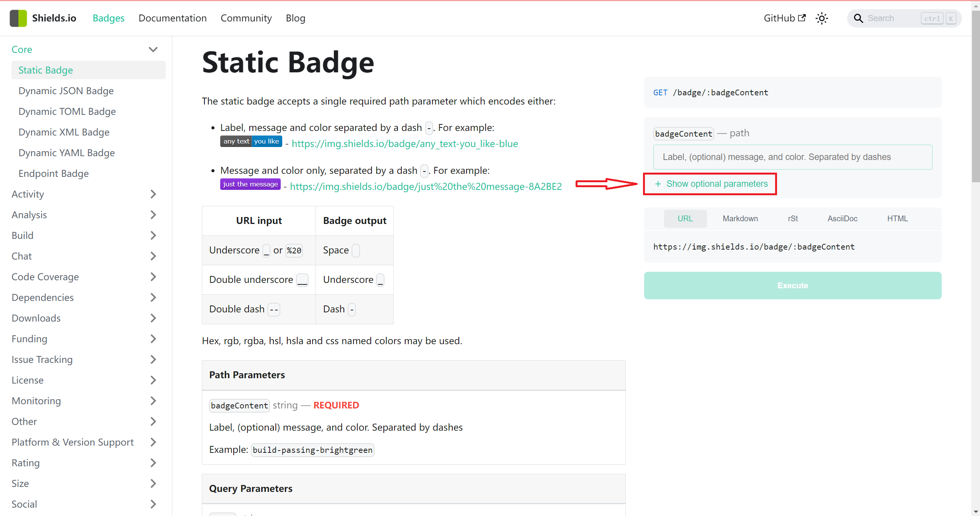980x516 pixels.
Task: Expand the Analysis category chevron
Action: (x=153, y=215)
